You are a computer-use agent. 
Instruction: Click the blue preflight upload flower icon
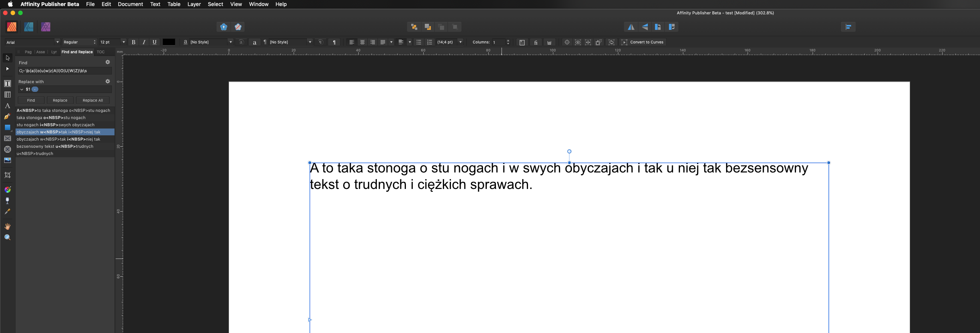pyautogui.click(x=224, y=26)
